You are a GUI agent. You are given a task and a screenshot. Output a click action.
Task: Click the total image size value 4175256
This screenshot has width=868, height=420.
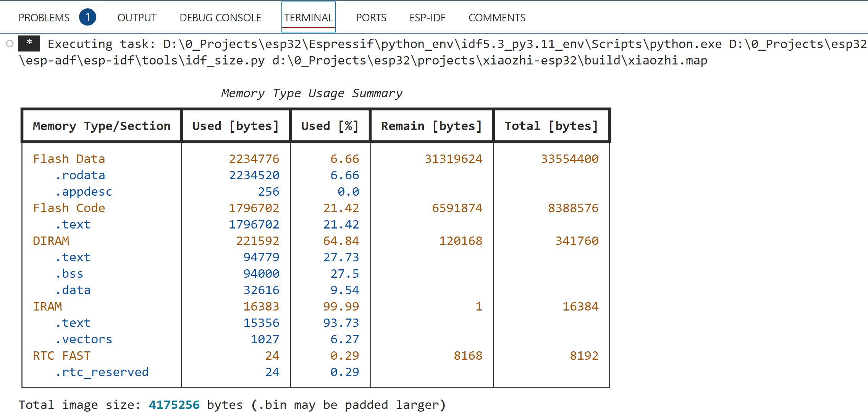click(174, 405)
